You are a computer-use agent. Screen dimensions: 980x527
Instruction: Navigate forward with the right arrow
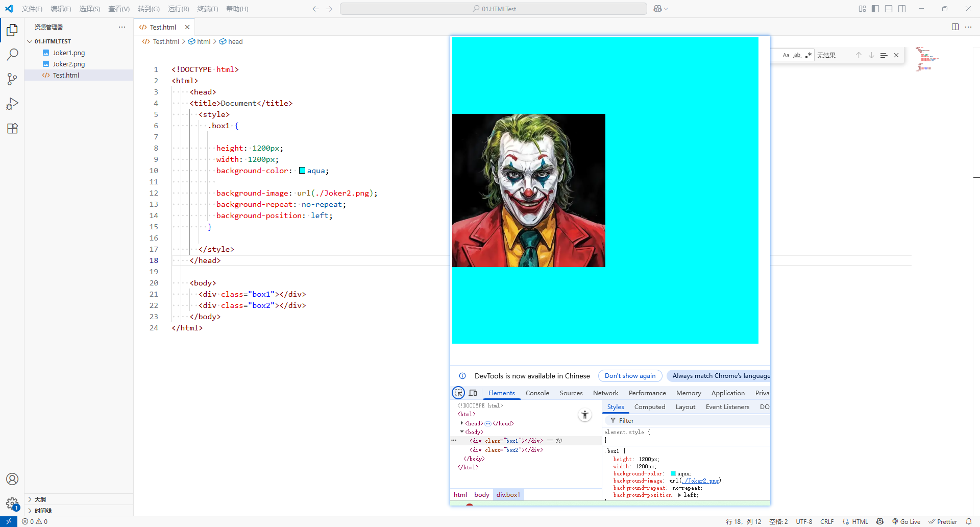329,9
